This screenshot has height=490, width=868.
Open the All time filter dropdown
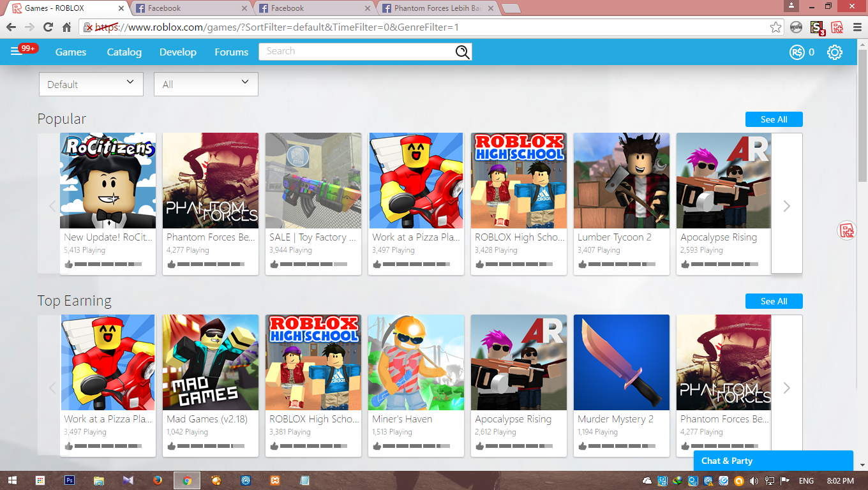click(x=206, y=84)
